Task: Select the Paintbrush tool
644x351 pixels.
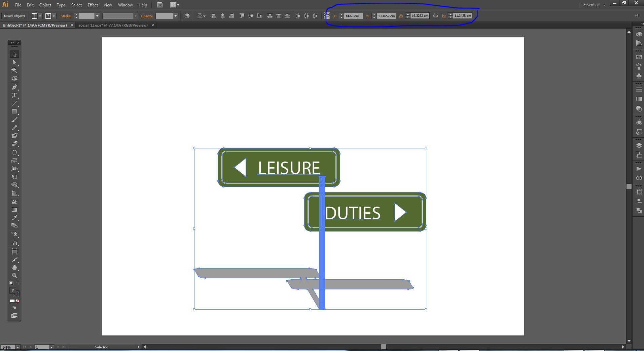Action: 14,119
